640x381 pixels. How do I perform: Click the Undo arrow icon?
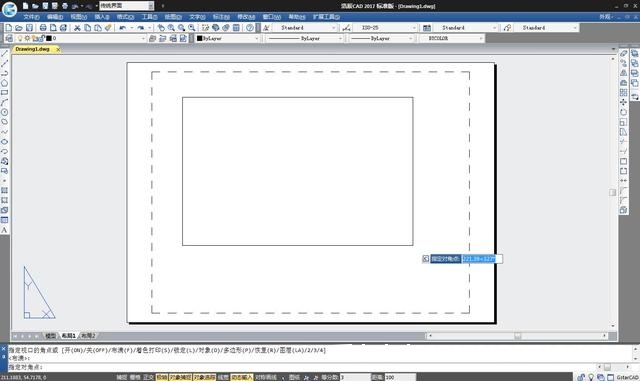(x=122, y=28)
